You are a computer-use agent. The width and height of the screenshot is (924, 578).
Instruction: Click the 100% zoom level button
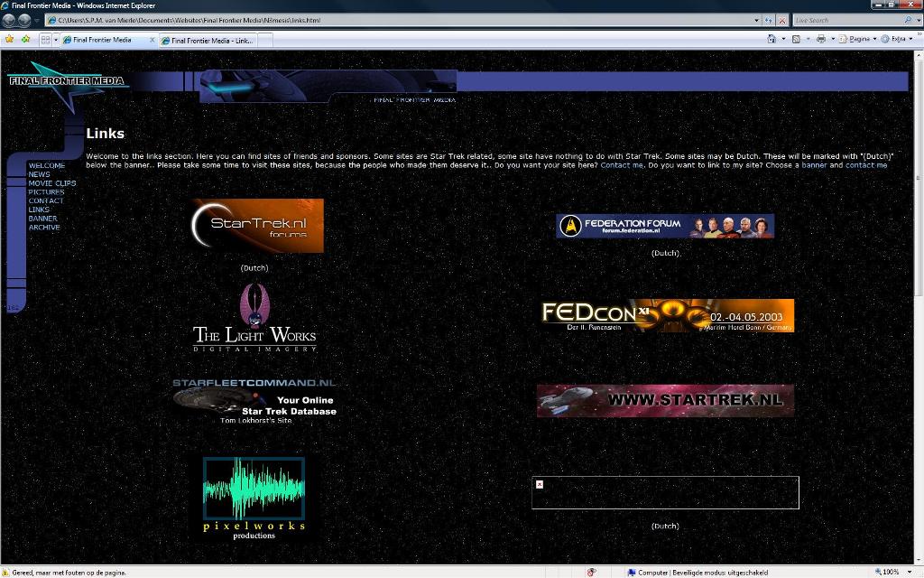pos(886,572)
